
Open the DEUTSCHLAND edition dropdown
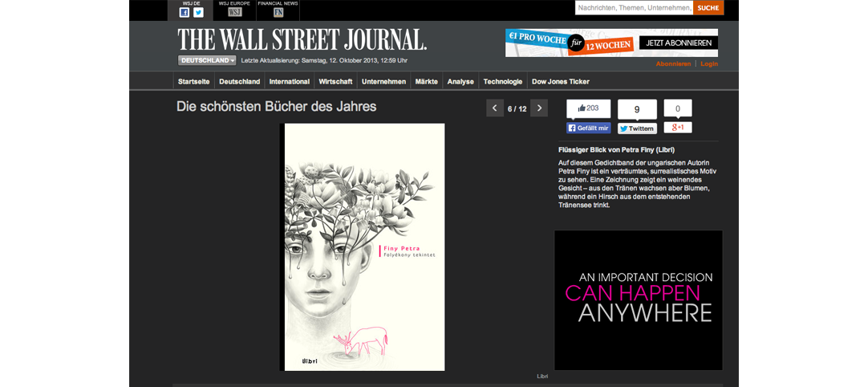[x=207, y=60]
